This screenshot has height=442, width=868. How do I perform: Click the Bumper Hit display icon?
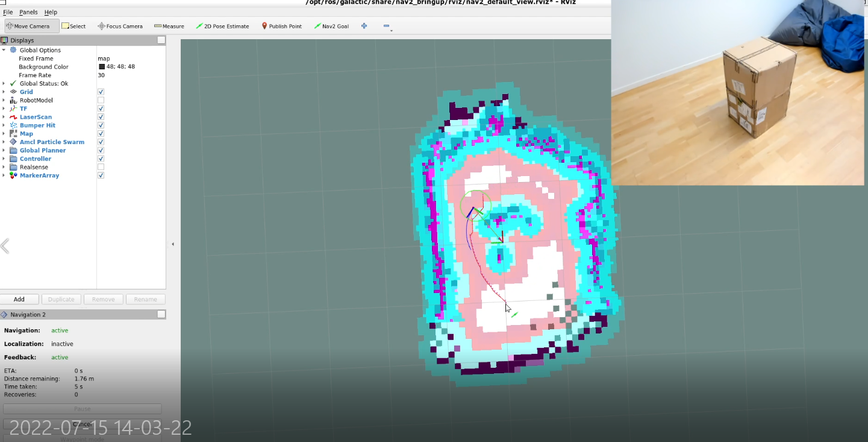[x=13, y=125]
